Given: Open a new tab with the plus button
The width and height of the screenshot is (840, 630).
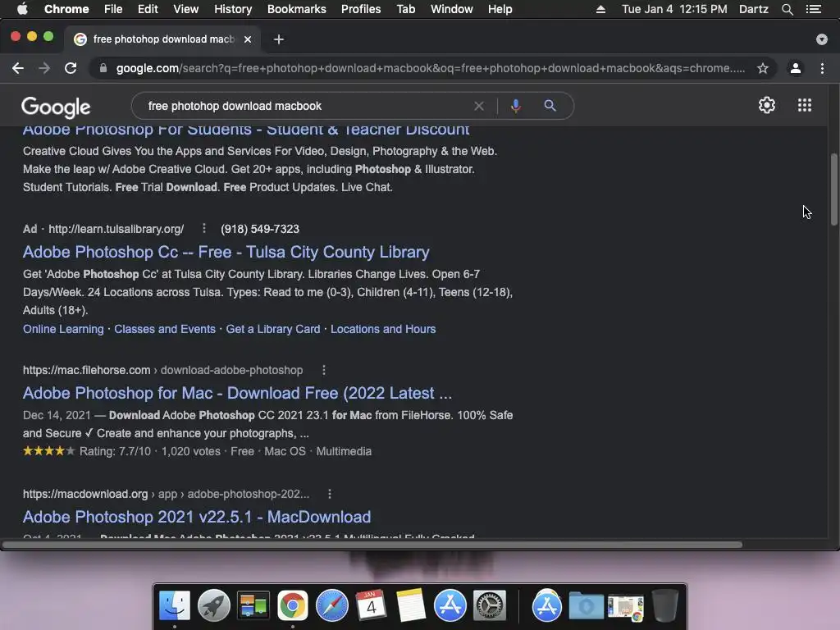Looking at the screenshot, I should (279, 39).
